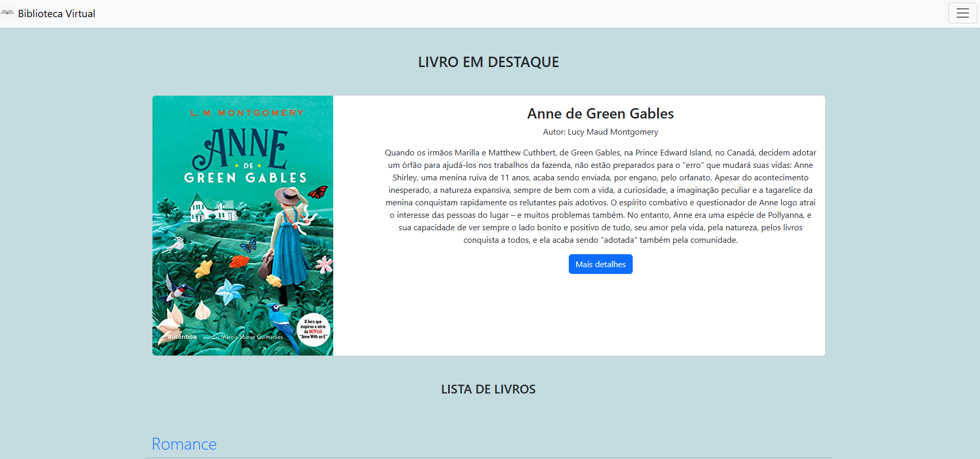Screen dimensions: 980x459
Task: Open the Romance category link
Action: tap(184, 444)
